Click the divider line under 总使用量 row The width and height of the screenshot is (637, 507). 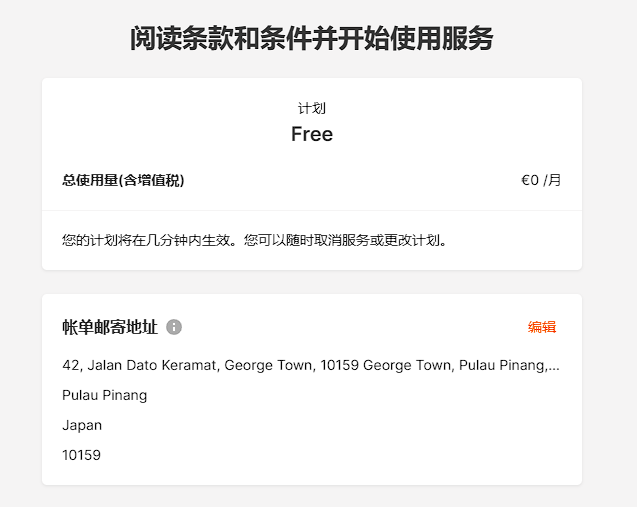pyautogui.click(x=312, y=210)
